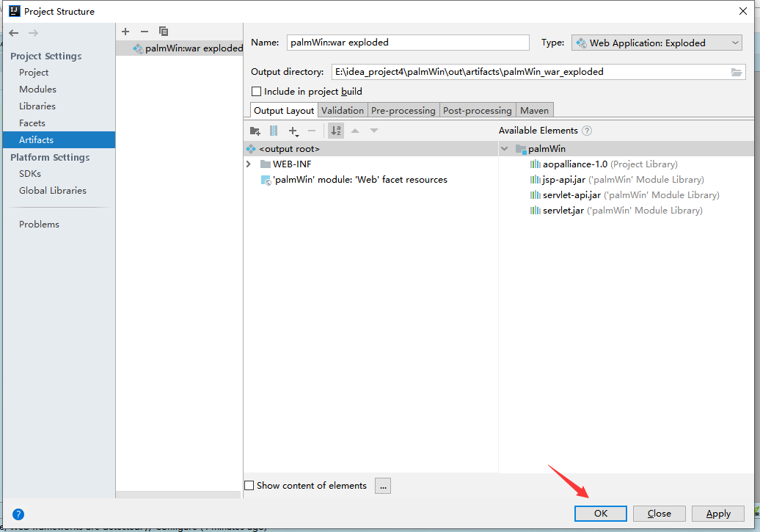Open help for Available Elements
760x532 pixels.
[x=586, y=131]
